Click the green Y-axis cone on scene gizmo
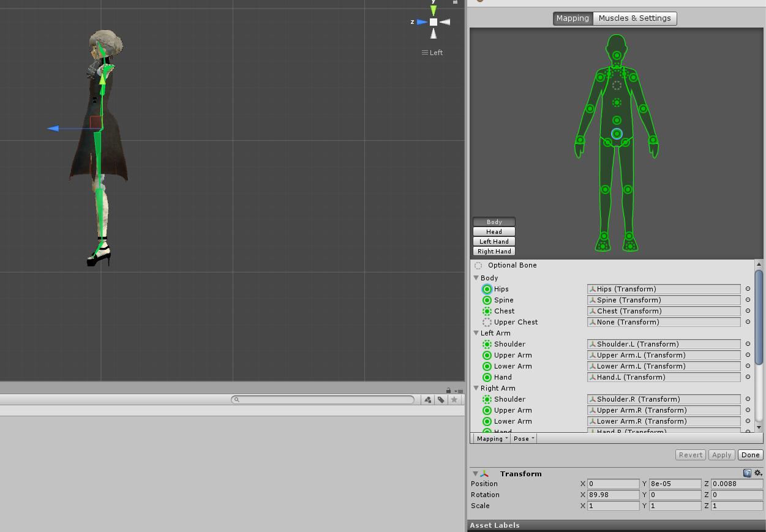766x532 pixels. [x=434, y=10]
